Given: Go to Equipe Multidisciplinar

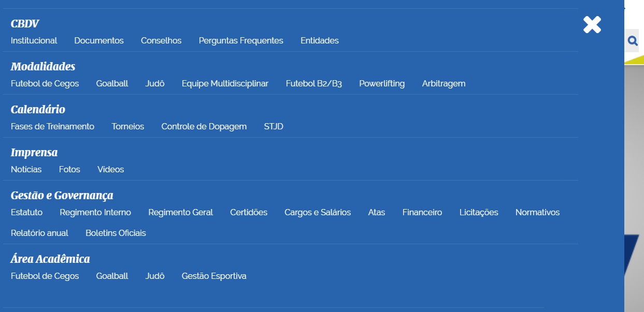Looking at the screenshot, I should point(225,83).
